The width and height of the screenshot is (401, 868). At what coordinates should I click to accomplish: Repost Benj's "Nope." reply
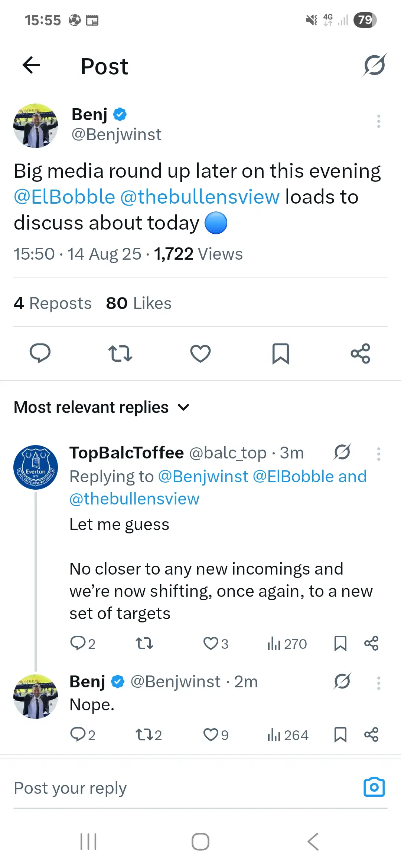tap(144, 734)
